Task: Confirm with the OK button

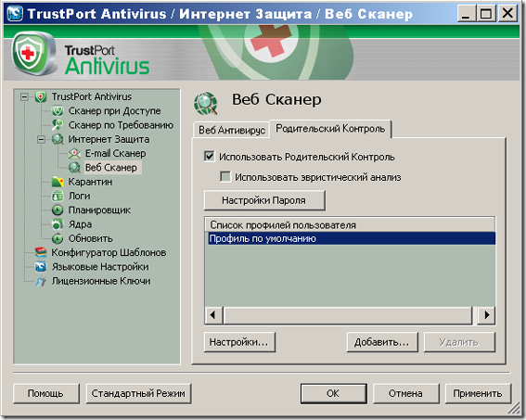Action: pyautogui.click(x=333, y=393)
